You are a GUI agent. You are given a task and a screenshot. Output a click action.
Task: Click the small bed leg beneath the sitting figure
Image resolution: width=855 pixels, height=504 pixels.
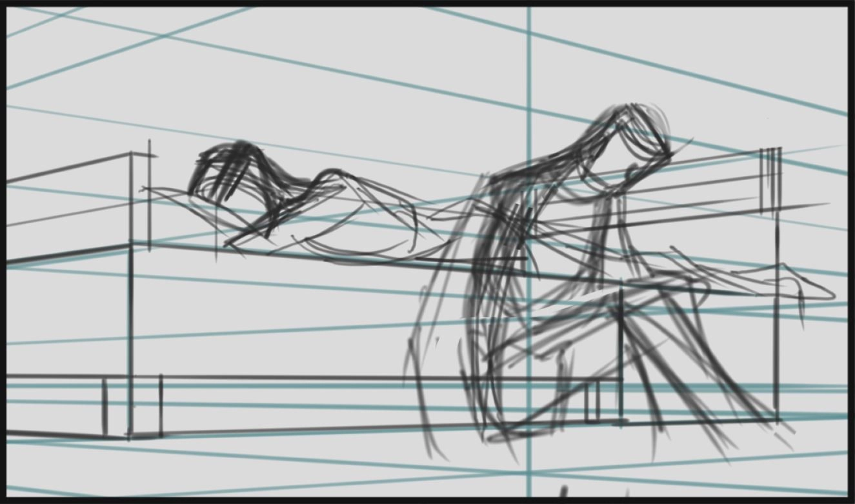pos(592,401)
